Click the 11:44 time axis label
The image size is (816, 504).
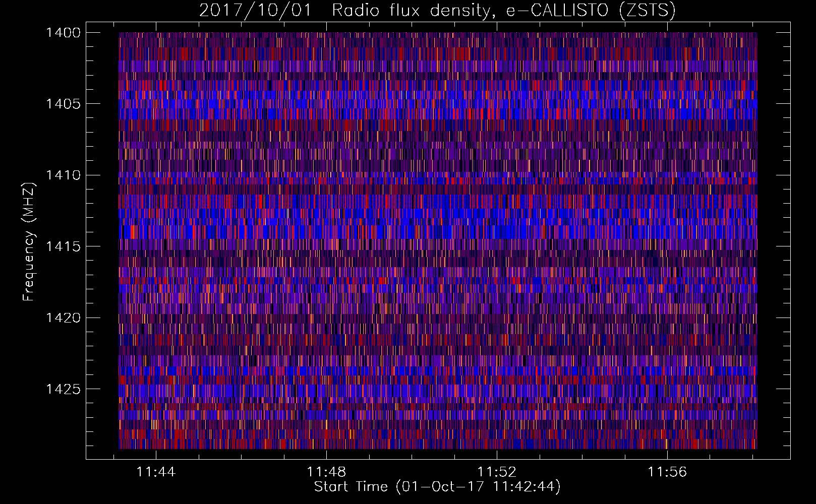(x=156, y=472)
